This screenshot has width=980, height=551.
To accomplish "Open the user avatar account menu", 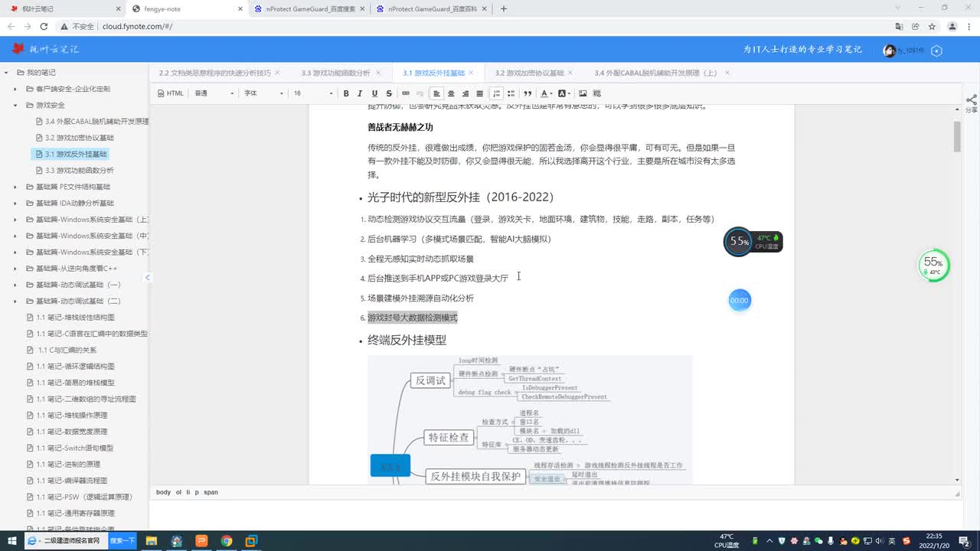I will [x=889, y=51].
